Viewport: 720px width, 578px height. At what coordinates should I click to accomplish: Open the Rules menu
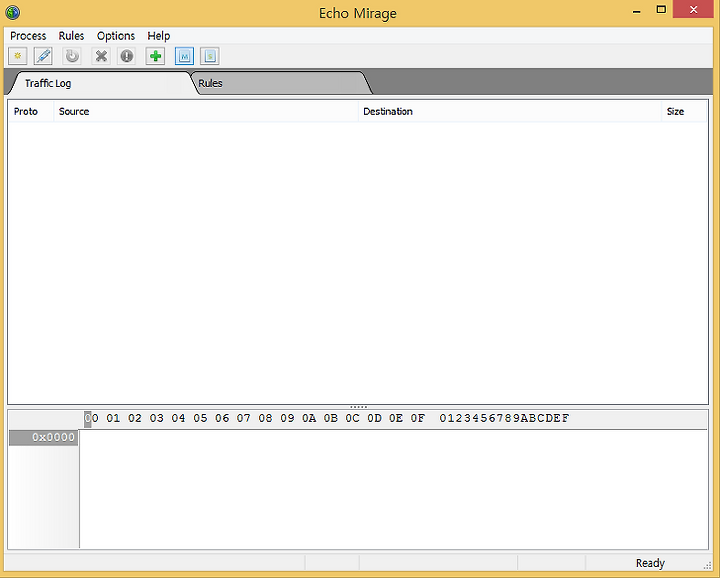pos(71,36)
